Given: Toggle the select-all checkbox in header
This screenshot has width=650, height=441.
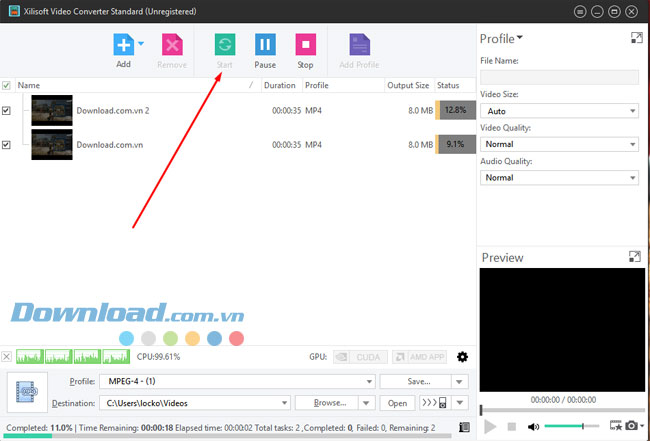Looking at the screenshot, I should (6, 85).
